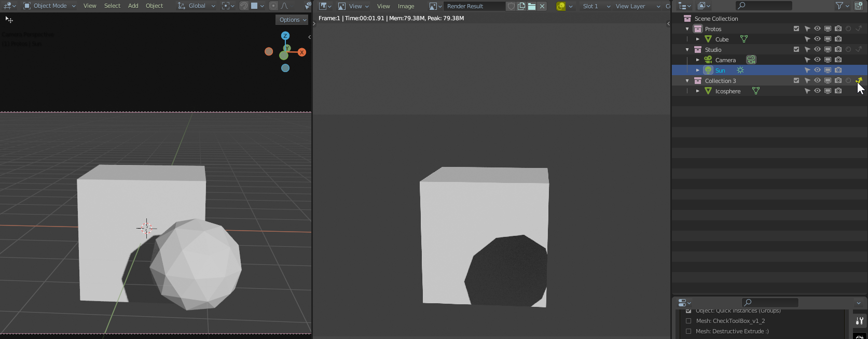Click the Z axis on navigation gizmo
The width and height of the screenshot is (868, 339).
pos(285,36)
